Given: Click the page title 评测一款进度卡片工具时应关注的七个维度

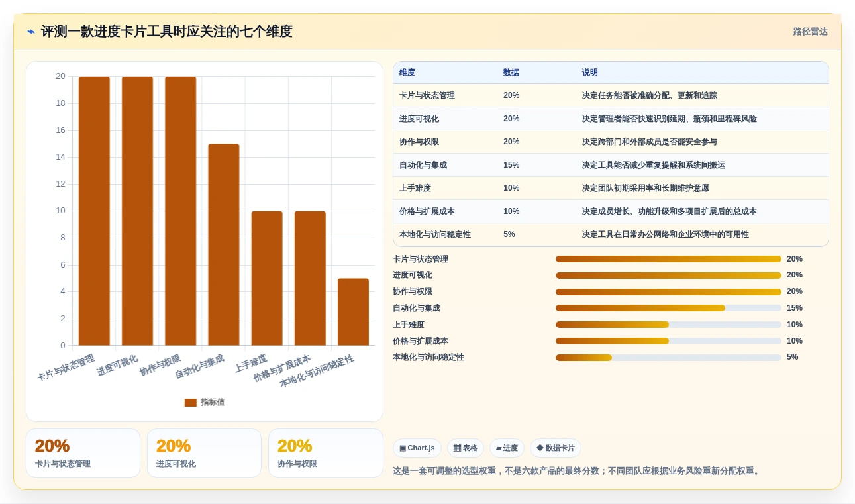Looking at the screenshot, I should [x=166, y=32].
